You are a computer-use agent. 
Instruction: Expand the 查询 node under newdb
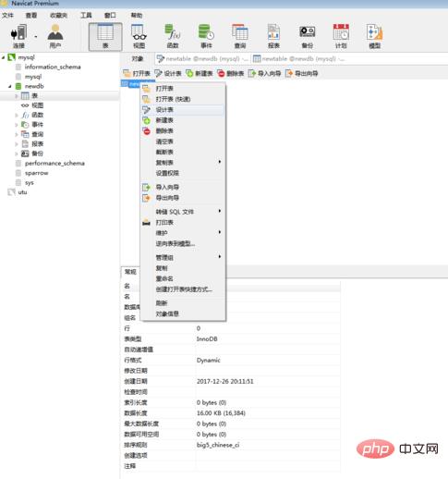[x=17, y=134]
